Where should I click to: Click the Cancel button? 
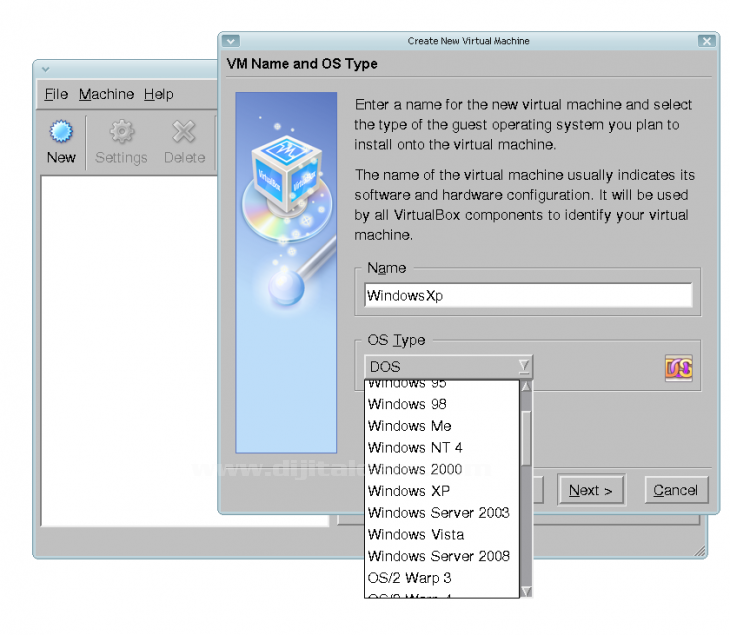676,490
